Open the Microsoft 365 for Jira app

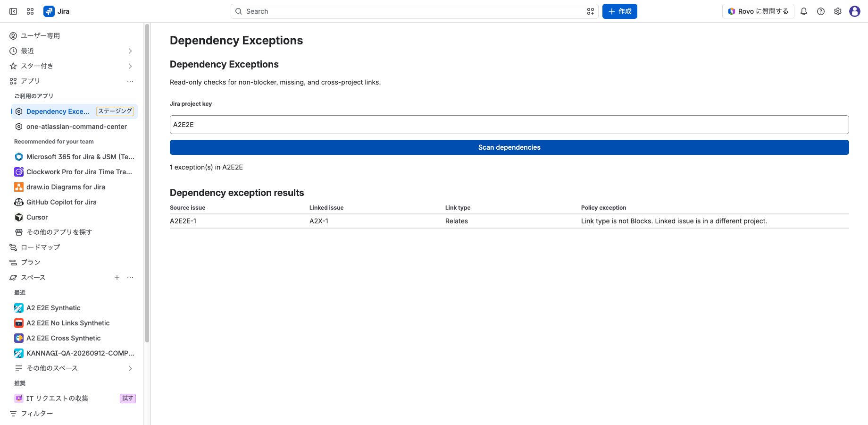[75, 157]
